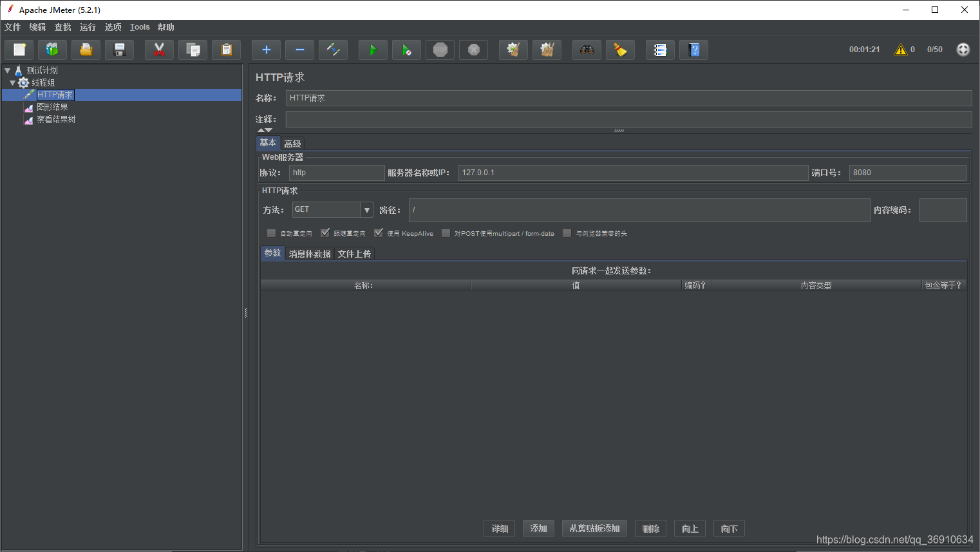This screenshot has height=552, width=980.
Task: Collapse the 线程组 tree node
Action: tap(12, 82)
